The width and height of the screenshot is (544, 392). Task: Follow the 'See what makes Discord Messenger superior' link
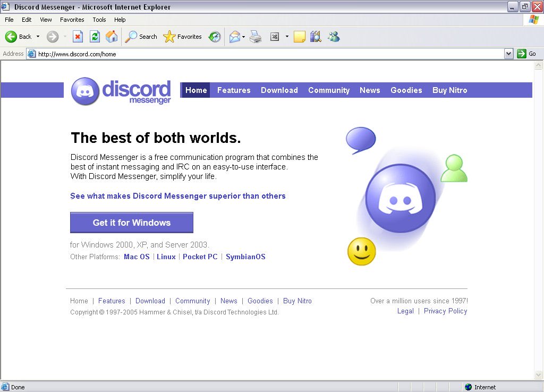coord(178,196)
